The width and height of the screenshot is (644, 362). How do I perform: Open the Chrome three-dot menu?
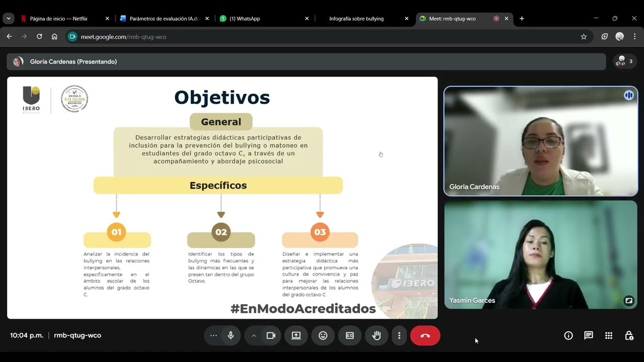pyautogui.click(x=635, y=37)
